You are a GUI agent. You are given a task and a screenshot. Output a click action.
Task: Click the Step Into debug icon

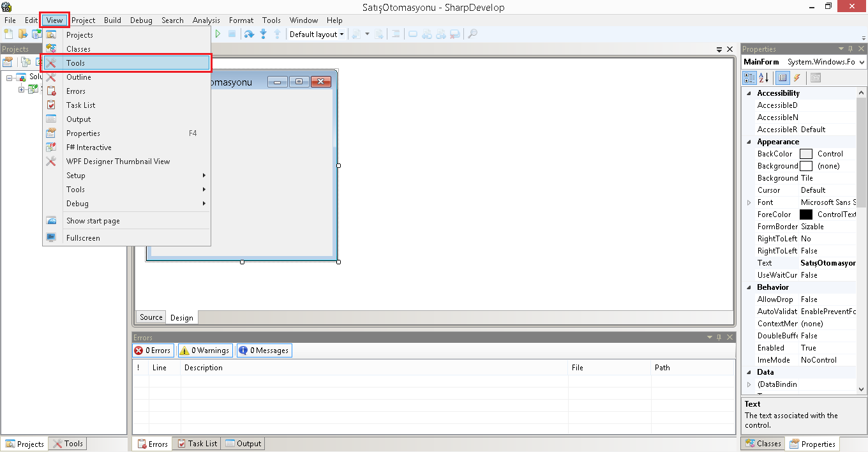263,34
